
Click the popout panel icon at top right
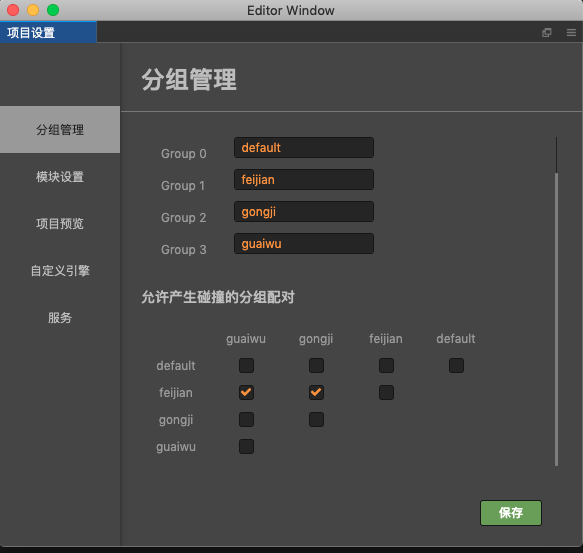tap(547, 33)
